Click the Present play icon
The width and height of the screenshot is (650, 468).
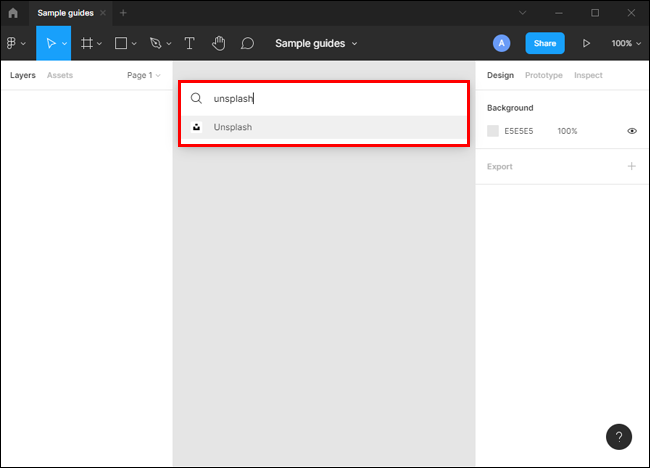point(586,44)
